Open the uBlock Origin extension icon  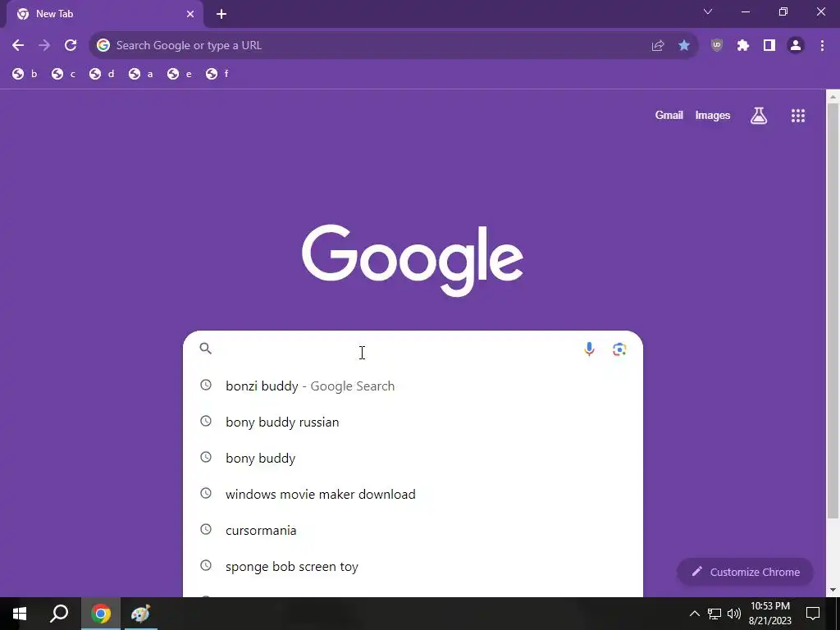(717, 46)
